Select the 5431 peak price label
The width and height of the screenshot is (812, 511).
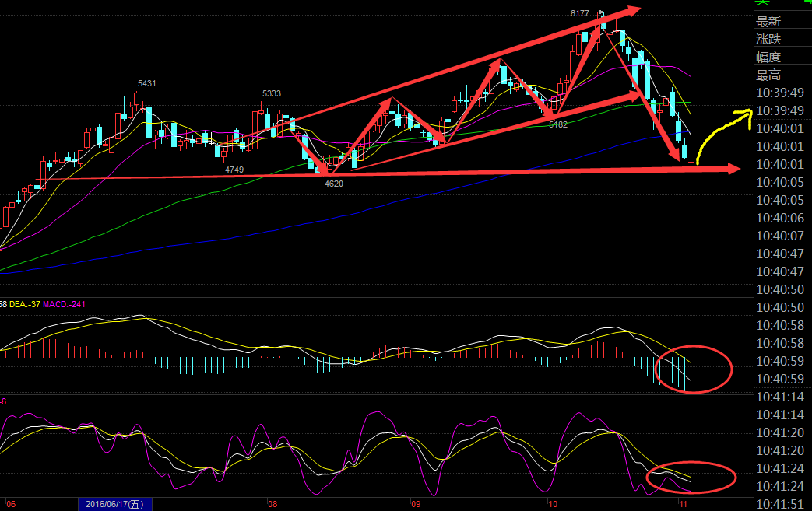[x=146, y=83]
